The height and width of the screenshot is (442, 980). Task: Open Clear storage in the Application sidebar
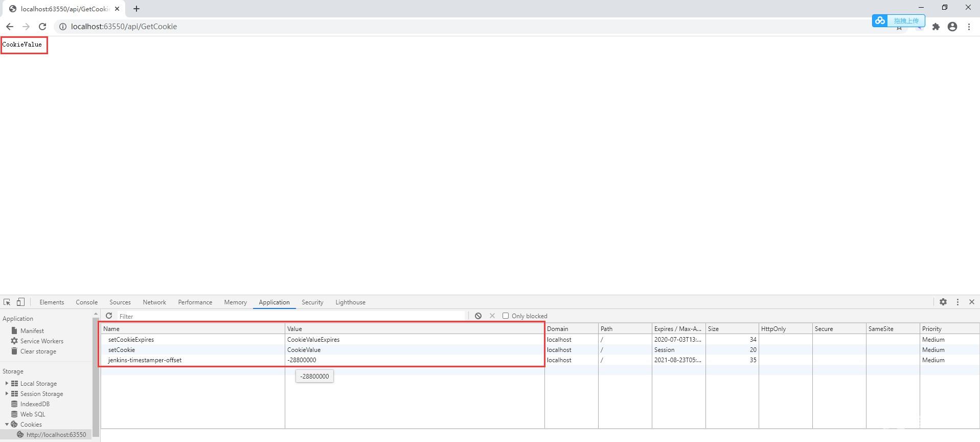pyautogui.click(x=38, y=351)
